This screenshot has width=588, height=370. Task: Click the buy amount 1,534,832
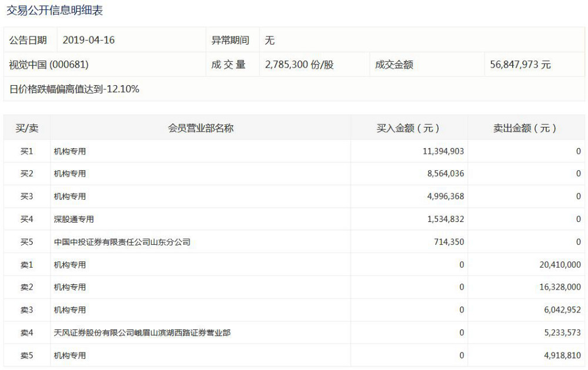coord(446,220)
